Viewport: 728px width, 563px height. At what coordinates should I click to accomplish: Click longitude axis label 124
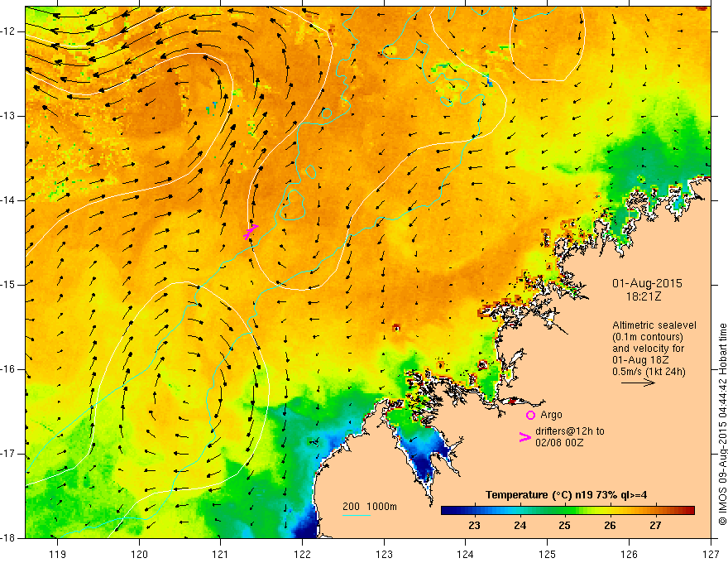[x=466, y=554]
